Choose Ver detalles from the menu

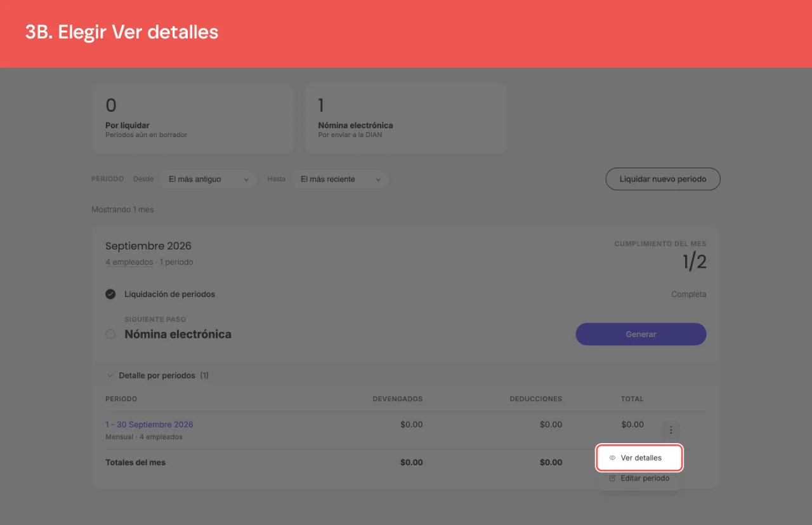point(639,458)
